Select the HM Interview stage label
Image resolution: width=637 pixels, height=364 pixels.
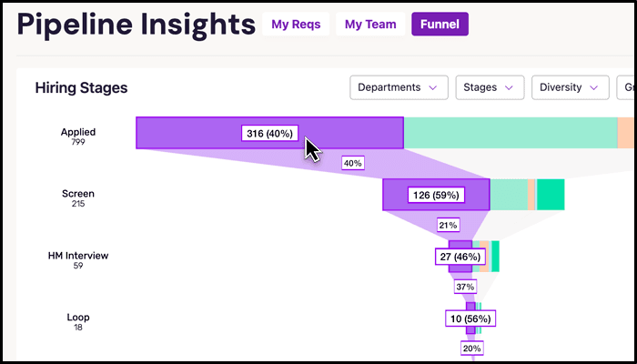click(78, 259)
